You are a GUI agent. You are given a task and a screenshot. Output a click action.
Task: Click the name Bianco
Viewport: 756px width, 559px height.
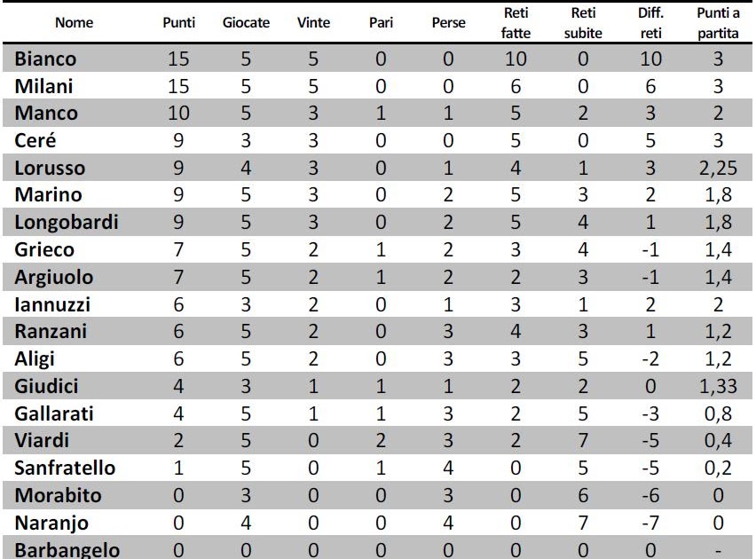pos(45,59)
